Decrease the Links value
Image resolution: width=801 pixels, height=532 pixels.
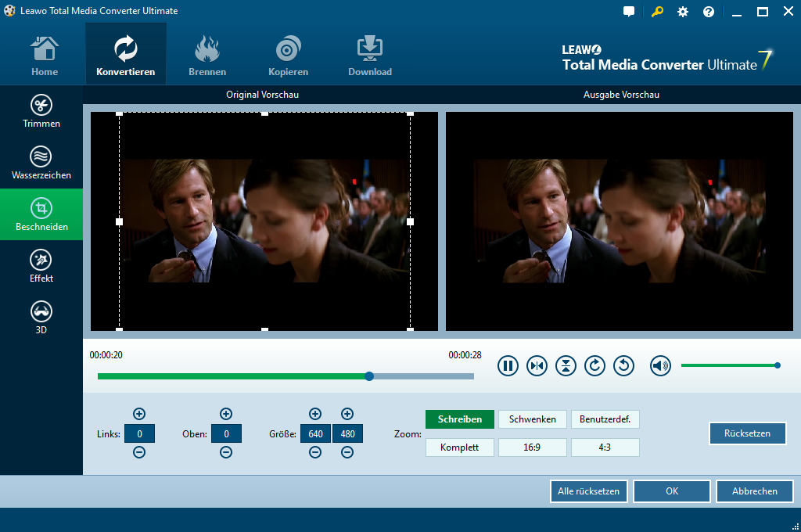pos(139,452)
